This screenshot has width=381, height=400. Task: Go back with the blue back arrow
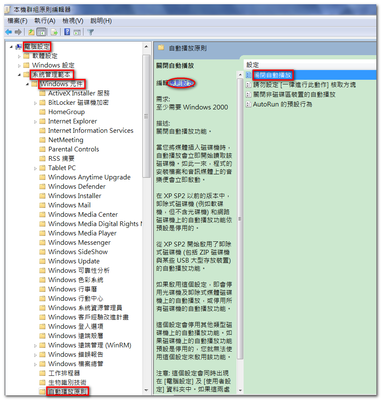pos(9,32)
